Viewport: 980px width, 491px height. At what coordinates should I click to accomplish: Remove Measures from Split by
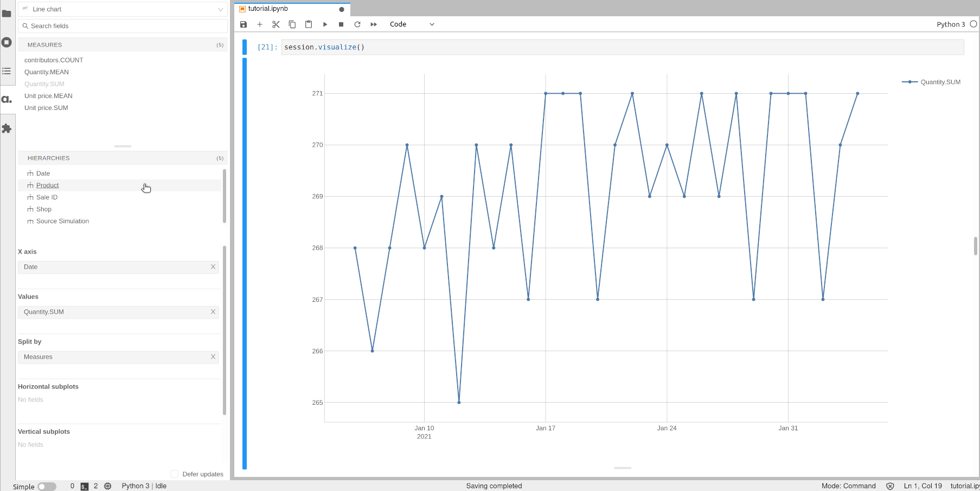click(213, 357)
